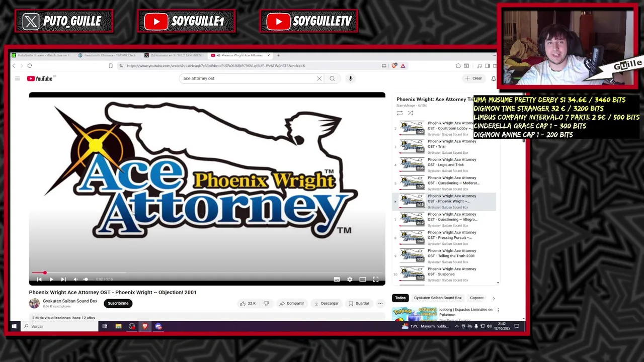
Task: Open Gyakuten Saiban Sound Box channel link
Action: coord(70,301)
